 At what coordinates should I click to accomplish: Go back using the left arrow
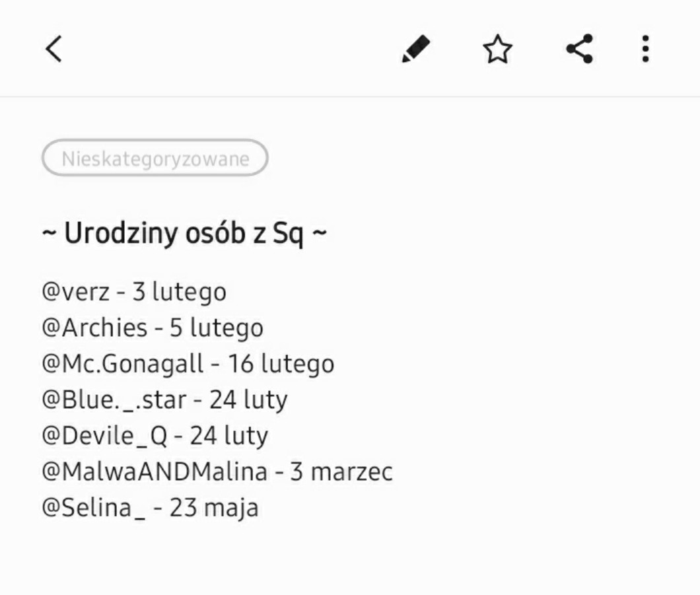click(54, 49)
